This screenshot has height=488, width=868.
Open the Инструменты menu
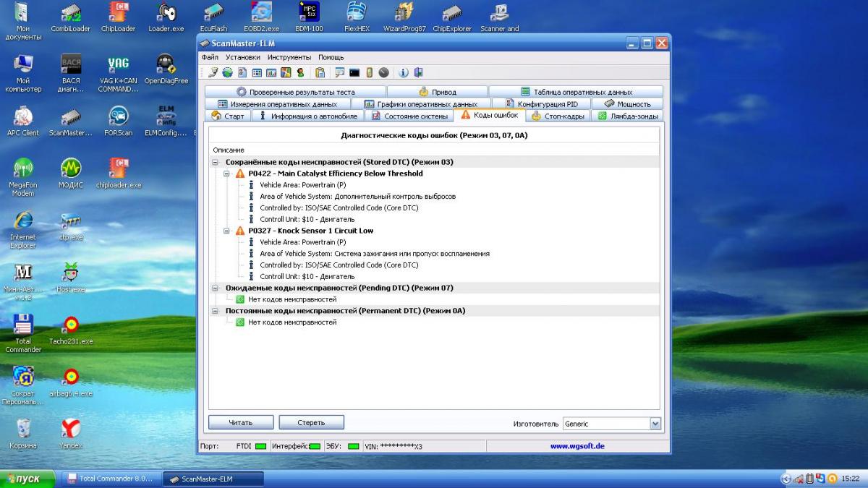click(289, 57)
